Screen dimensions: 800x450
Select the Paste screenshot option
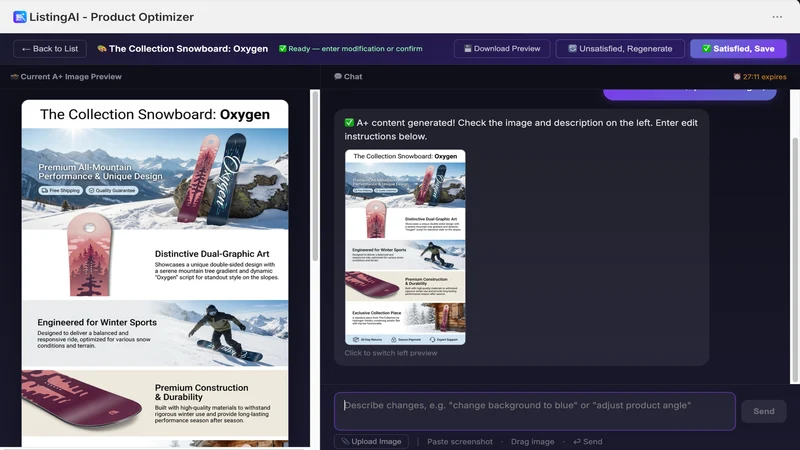(x=460, y=442)
